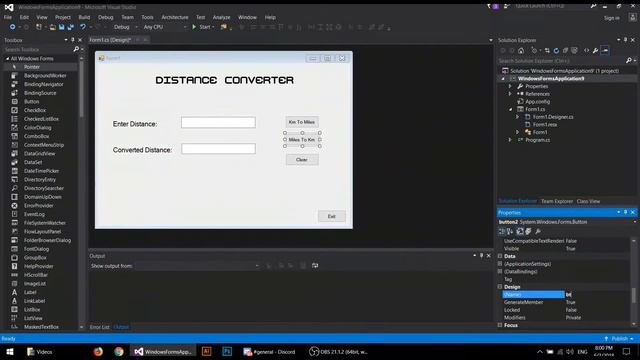Image resolution: width=640 pixels, height=360 pixels.
Task: Switch to the Team Explorer tab
Action: click(557, 201)
